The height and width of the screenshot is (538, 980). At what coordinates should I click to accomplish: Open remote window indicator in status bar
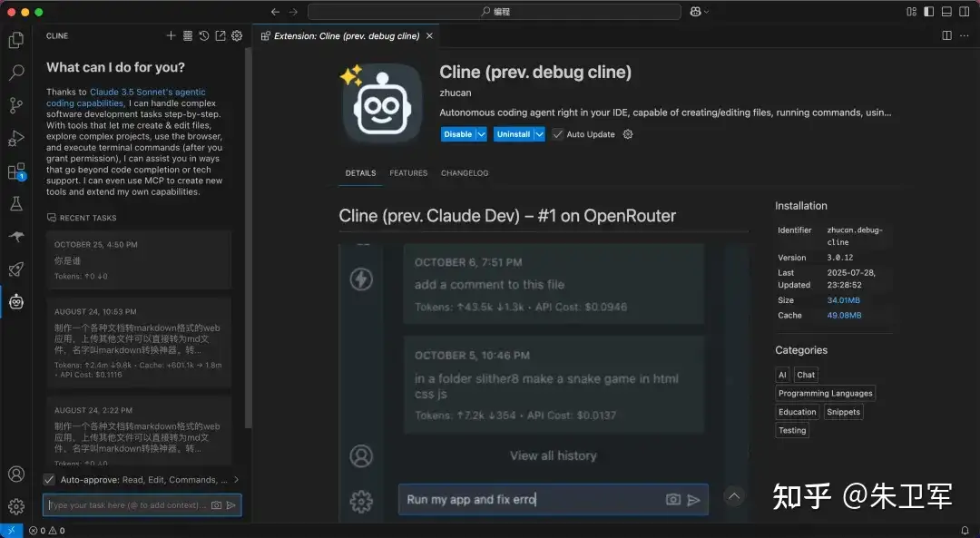[11, 531]
